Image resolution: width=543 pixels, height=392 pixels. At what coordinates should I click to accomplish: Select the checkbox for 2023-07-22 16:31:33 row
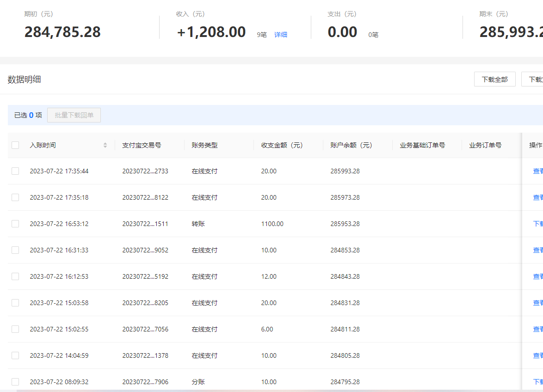click(15, 250)
